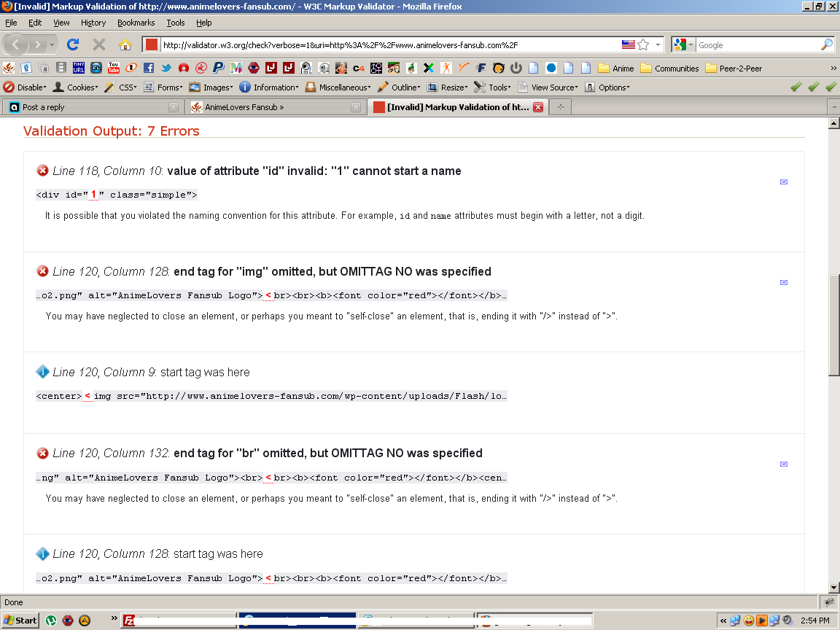This screenshot has width=840, height=630.
Task: Open the File menu
Action: [11, 23]
